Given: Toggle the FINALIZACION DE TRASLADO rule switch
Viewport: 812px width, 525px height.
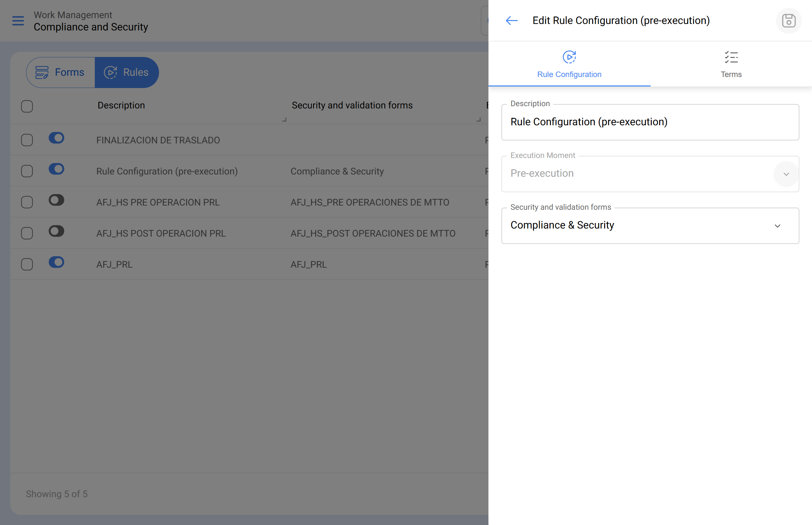Looking at the screenshot, I should [56, 138].
